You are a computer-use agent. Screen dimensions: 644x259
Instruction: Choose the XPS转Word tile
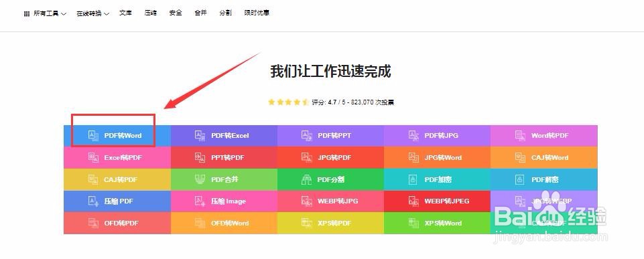438,224
